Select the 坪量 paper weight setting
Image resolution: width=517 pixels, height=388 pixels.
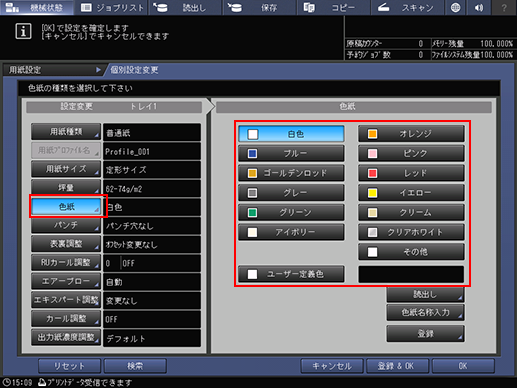(x=66, y=188)
